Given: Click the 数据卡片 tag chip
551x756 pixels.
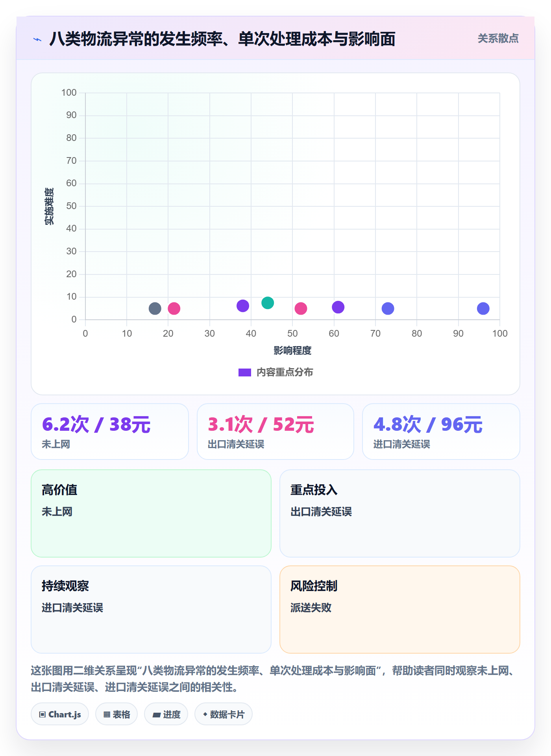Looking at the screenshot, I should (224, 714).
